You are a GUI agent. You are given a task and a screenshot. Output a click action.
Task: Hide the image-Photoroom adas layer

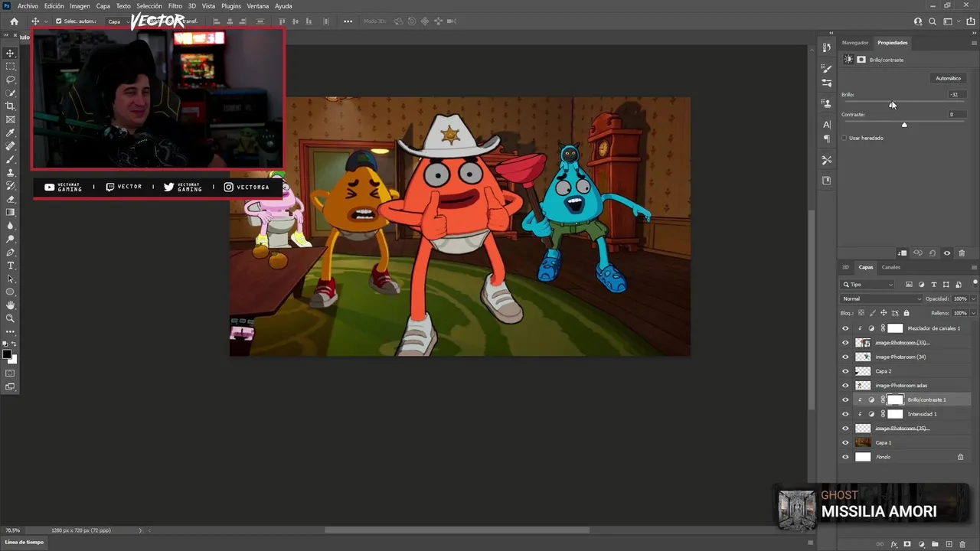coord(845,386)
